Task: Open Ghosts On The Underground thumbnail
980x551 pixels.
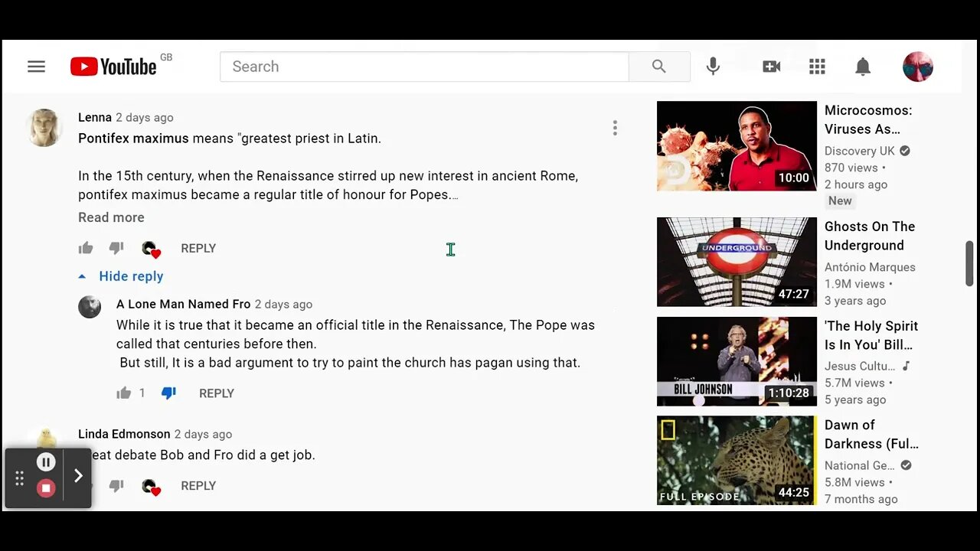Action: coord(737,262)
